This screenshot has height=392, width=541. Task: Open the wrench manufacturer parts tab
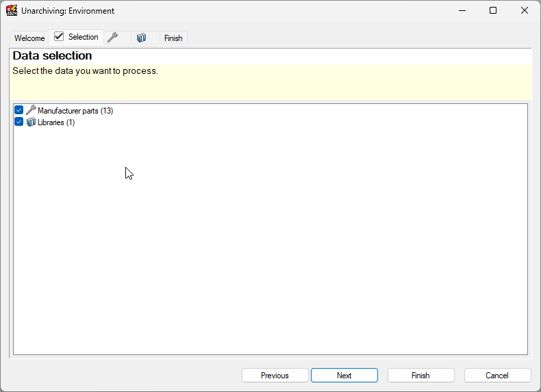click(x=117, y=38)
